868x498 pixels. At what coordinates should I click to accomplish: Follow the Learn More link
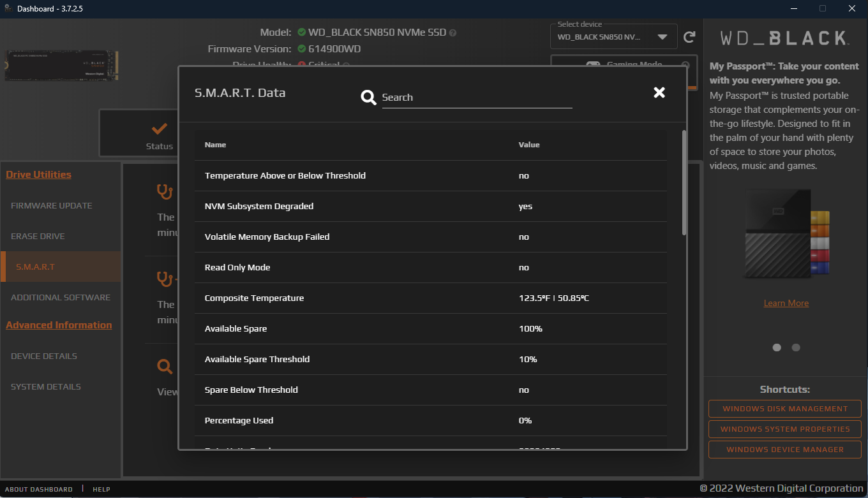[x=786, y=304]
